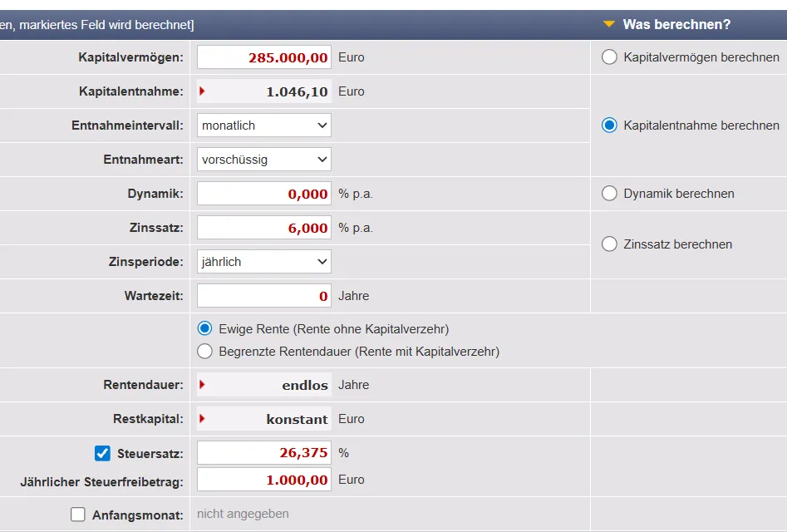Click the red arrow marker in Rentendauer field

(x=202, y=385)
